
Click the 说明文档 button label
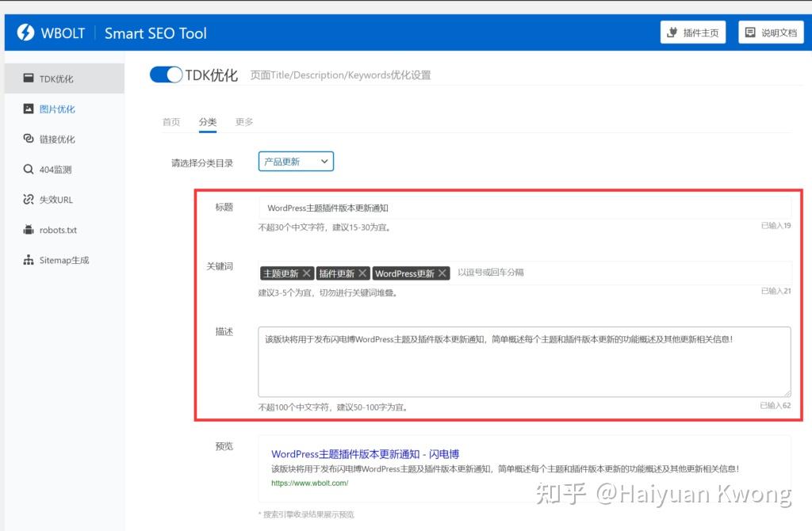tap(779, 32)
